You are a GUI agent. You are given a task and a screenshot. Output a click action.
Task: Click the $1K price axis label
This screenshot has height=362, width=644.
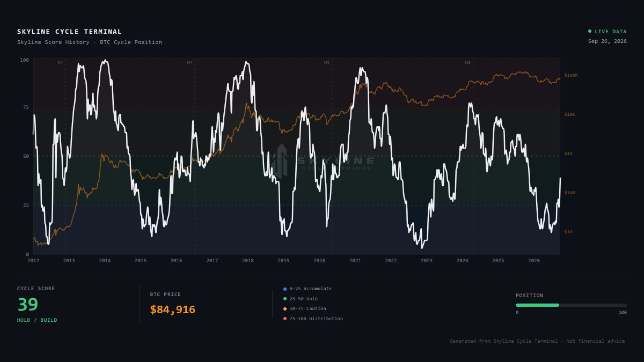(568, 153)
